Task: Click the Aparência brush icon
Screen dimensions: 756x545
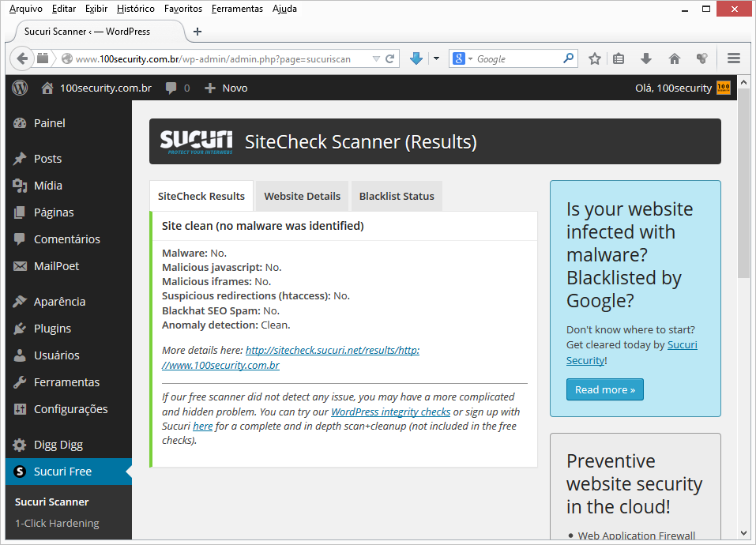Action: 20,302
